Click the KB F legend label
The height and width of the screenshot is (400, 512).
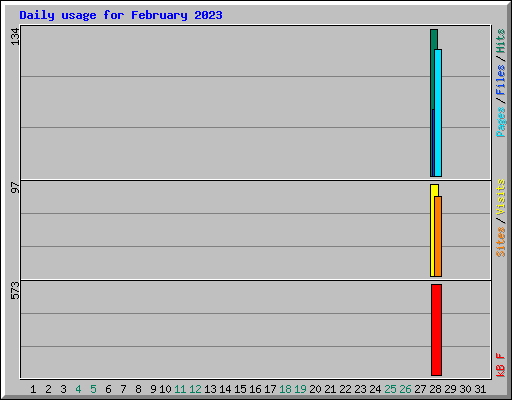[500, 365]
